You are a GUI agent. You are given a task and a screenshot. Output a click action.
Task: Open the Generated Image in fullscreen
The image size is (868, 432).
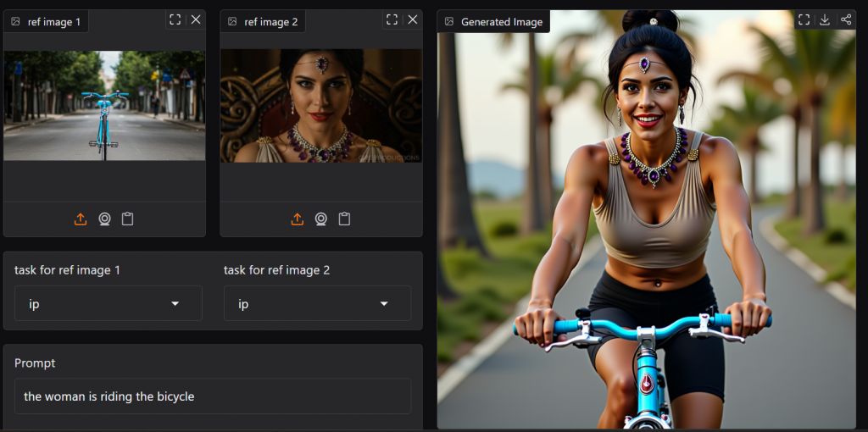tap(804, 19)
